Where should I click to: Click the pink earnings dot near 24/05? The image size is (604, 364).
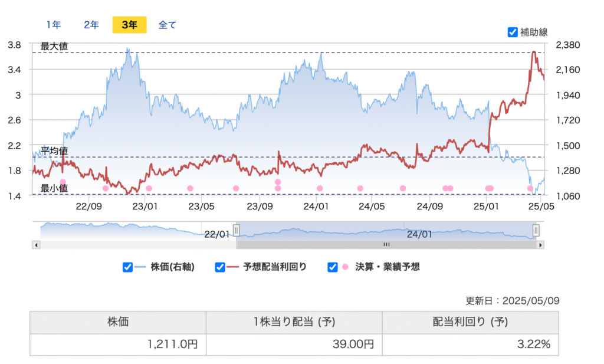coord(360,188)
